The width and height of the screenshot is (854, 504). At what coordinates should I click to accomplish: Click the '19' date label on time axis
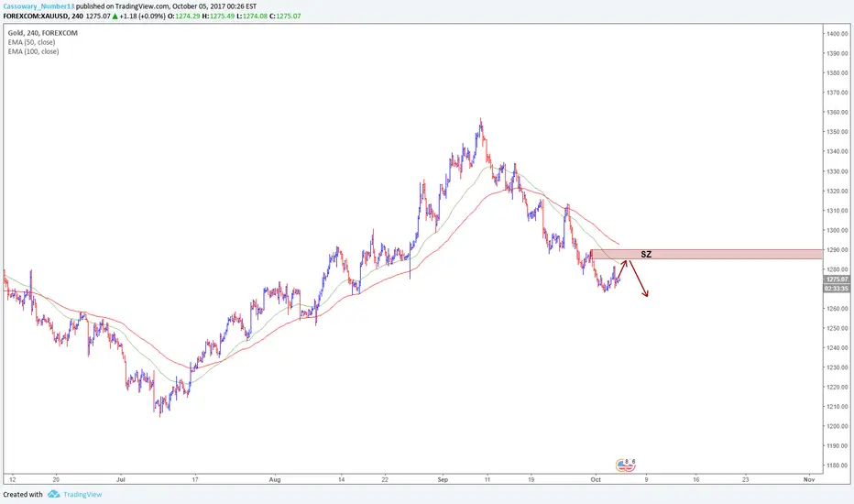(531, 479)
